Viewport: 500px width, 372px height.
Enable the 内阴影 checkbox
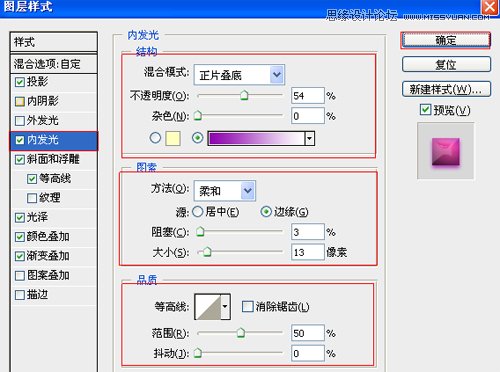20,101
